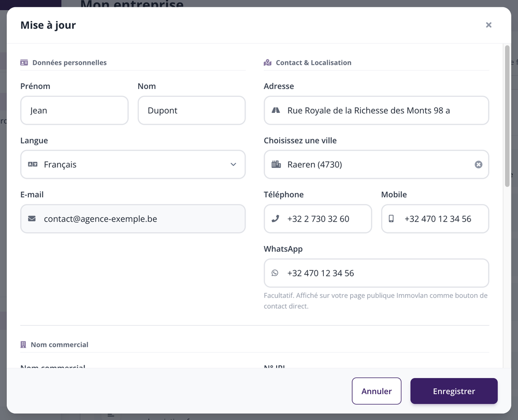
Task: Click the WhatsApp logo icon in field
Action: 275,273
